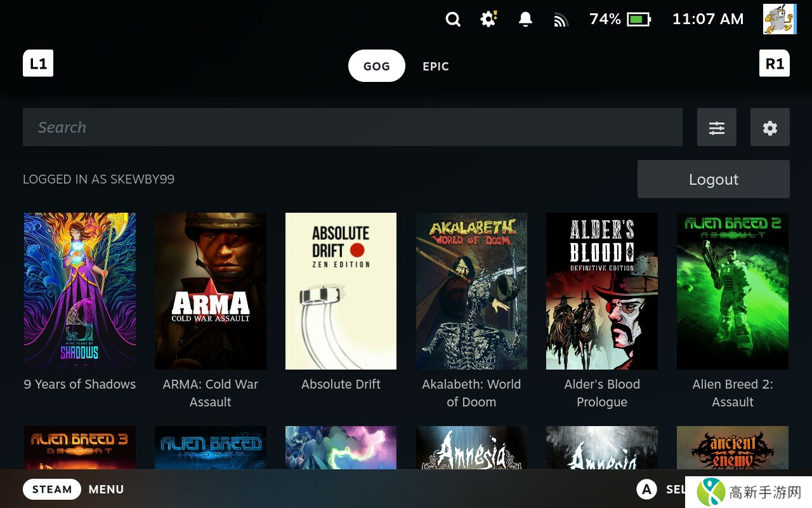Focus the Search input field
This screenshot has width=812, height=508.
click(x=353, y=127)
